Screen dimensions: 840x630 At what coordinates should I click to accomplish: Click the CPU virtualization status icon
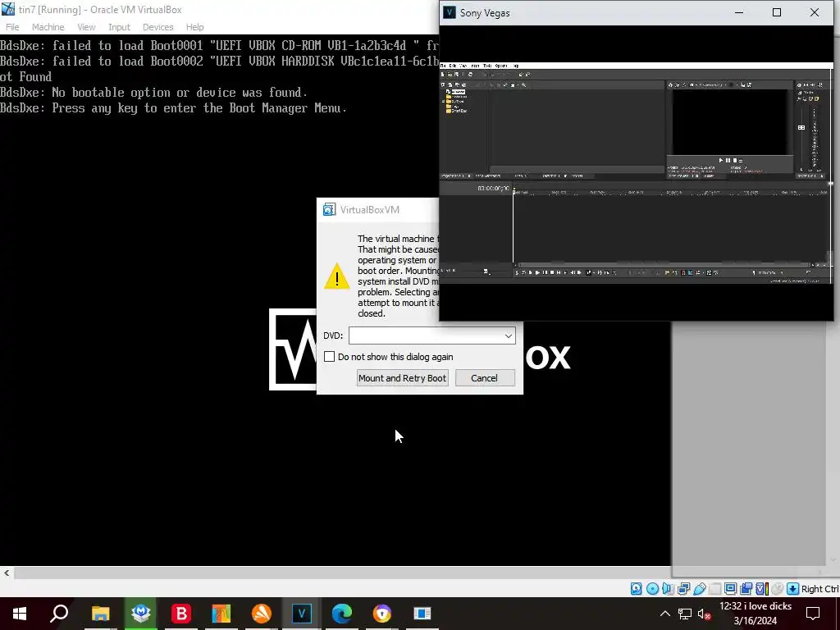[x=761, y=589]
